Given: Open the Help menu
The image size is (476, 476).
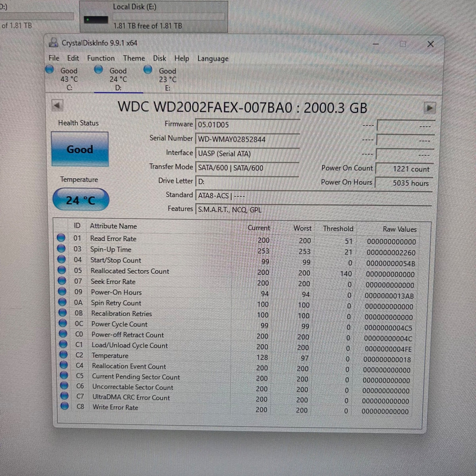Looking at the screenshot, I should [182, 59].
